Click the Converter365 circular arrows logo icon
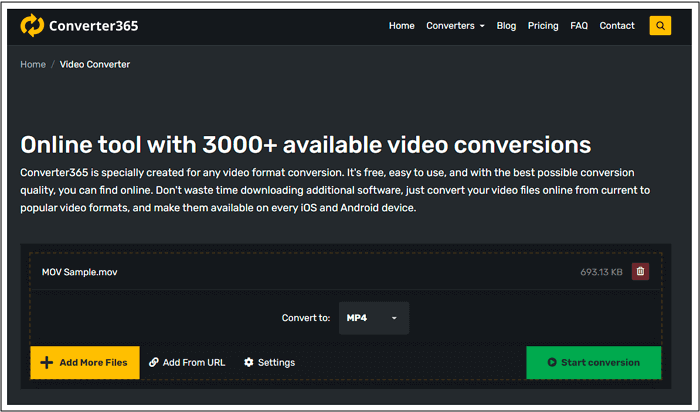 coord(33,26)
